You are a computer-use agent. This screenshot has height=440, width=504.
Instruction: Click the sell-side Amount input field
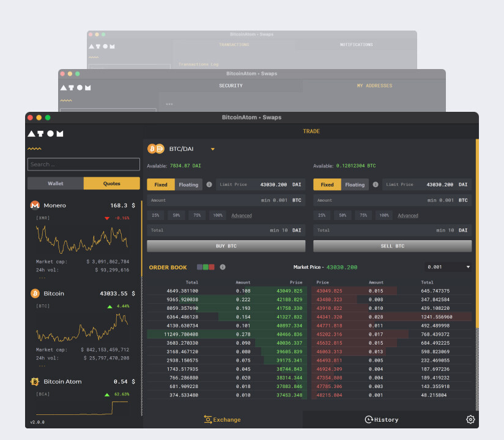pos(393,200)
